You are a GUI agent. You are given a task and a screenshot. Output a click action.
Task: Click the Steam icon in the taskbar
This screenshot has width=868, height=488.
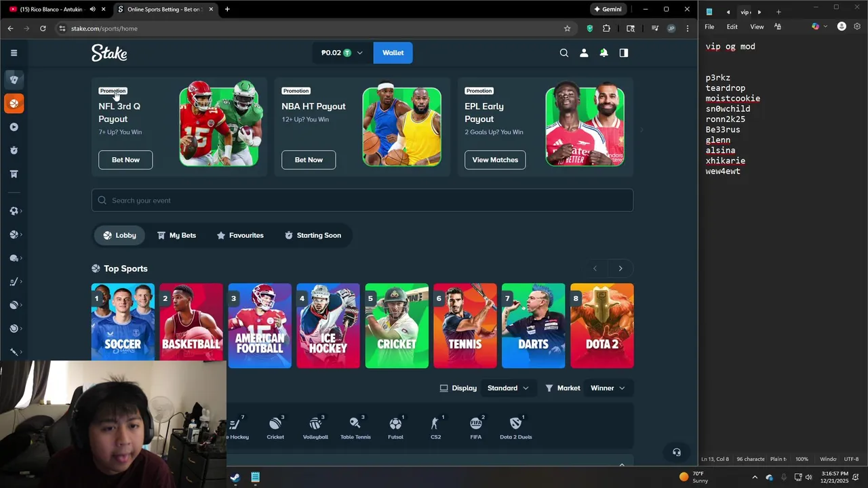(235, 477)
